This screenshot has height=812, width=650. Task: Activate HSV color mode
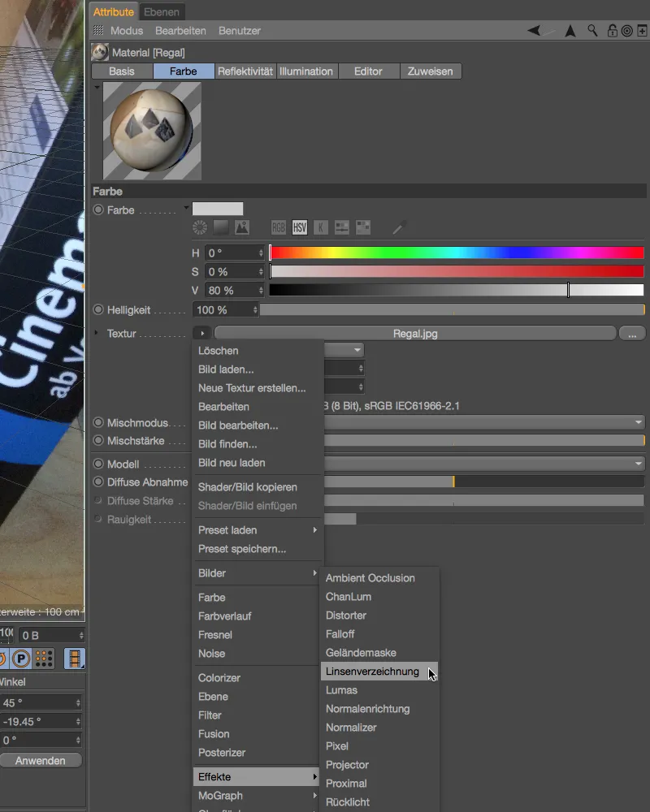click(300, 227)
